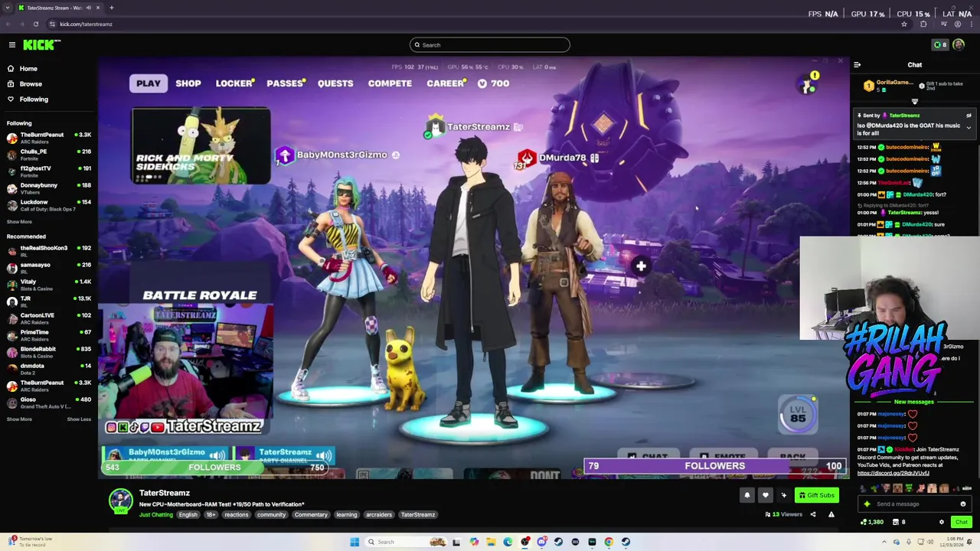Select the community tag
980x551 pixels.
coord(271,515)
